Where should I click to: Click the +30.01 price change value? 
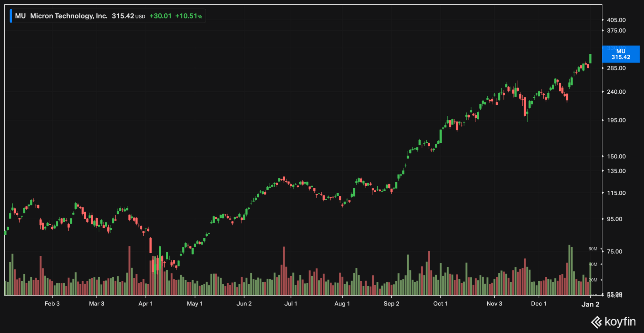point(160,16)
